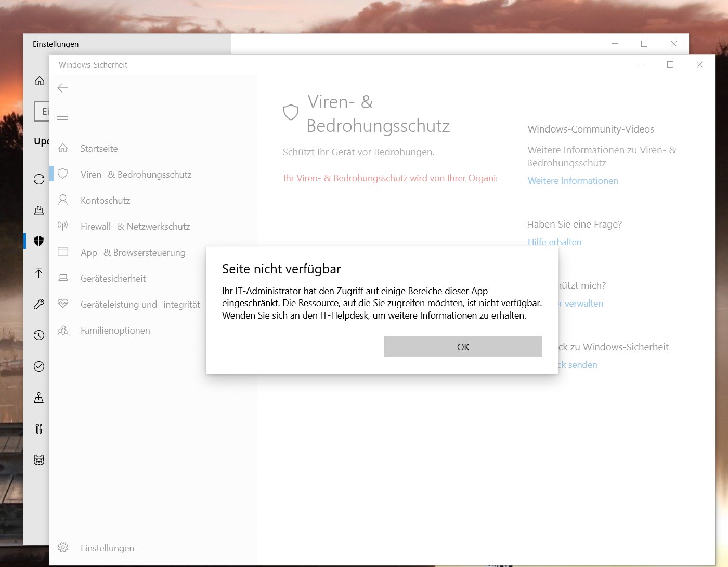This screenshot has height=567, width=728.
Task: Open recovery clock icon in Einstellungen sidebar
Action: (39, 335)
